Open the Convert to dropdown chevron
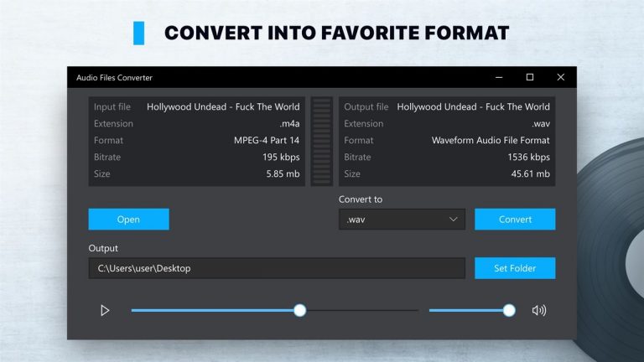 coord(453,220)
